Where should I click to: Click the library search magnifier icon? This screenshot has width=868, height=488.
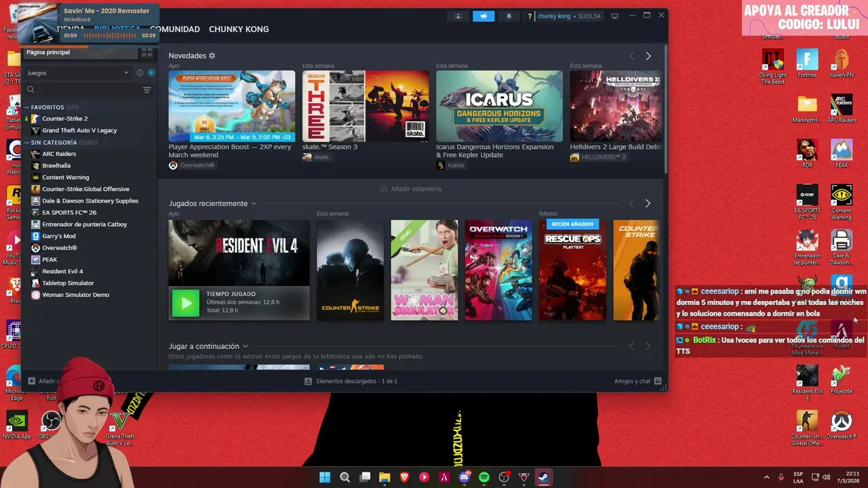coord(31,89)
